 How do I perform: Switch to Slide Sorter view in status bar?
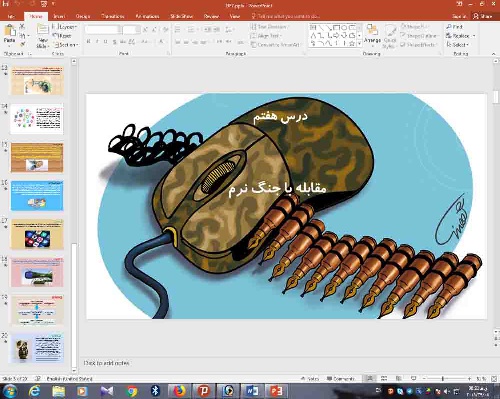tap(384, 379)
